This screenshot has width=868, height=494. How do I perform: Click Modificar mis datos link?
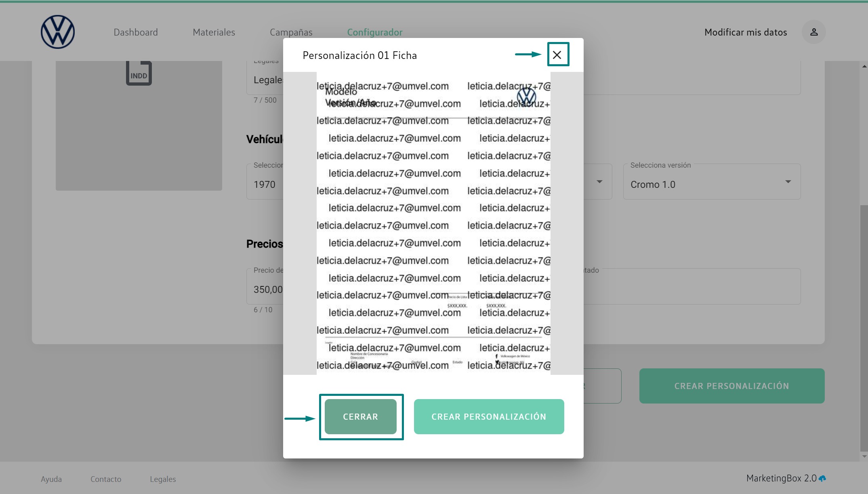pyautogui.click(x=746, y=32)
